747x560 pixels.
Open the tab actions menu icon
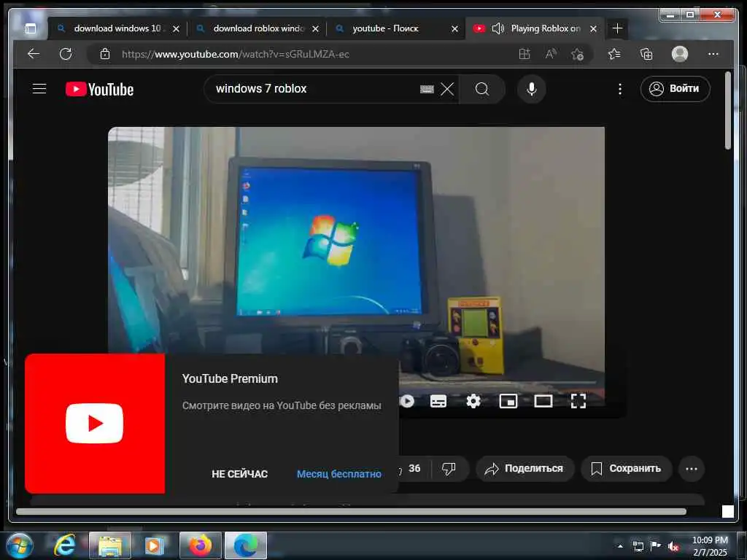31,28
